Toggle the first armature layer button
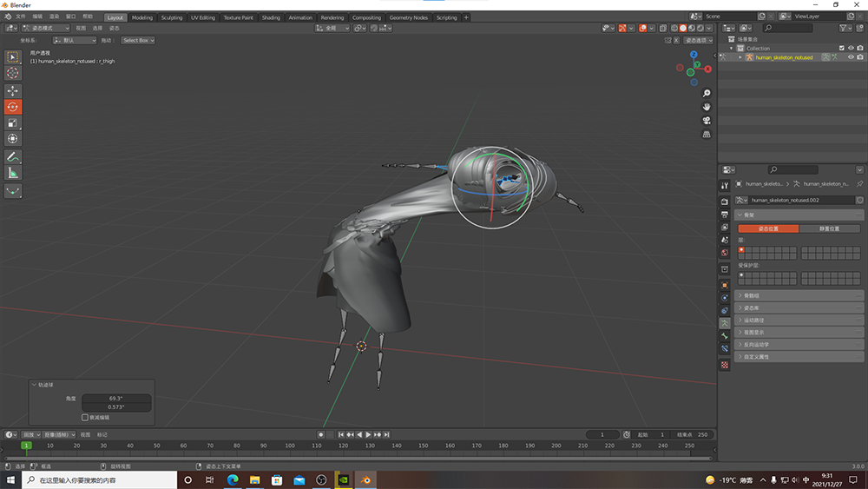868x489 pixels. [741, 250]
